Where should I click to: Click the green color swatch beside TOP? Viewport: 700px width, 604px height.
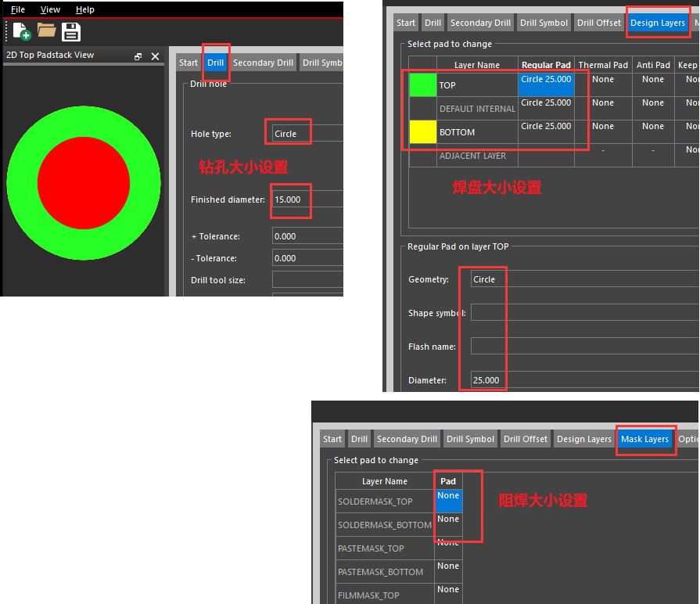coord(422,84)
